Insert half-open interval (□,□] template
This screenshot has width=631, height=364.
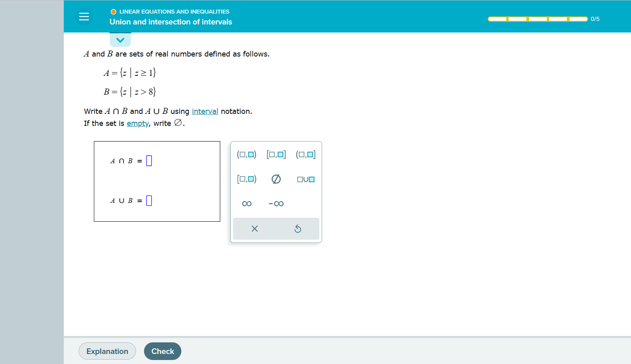(306, 154)
